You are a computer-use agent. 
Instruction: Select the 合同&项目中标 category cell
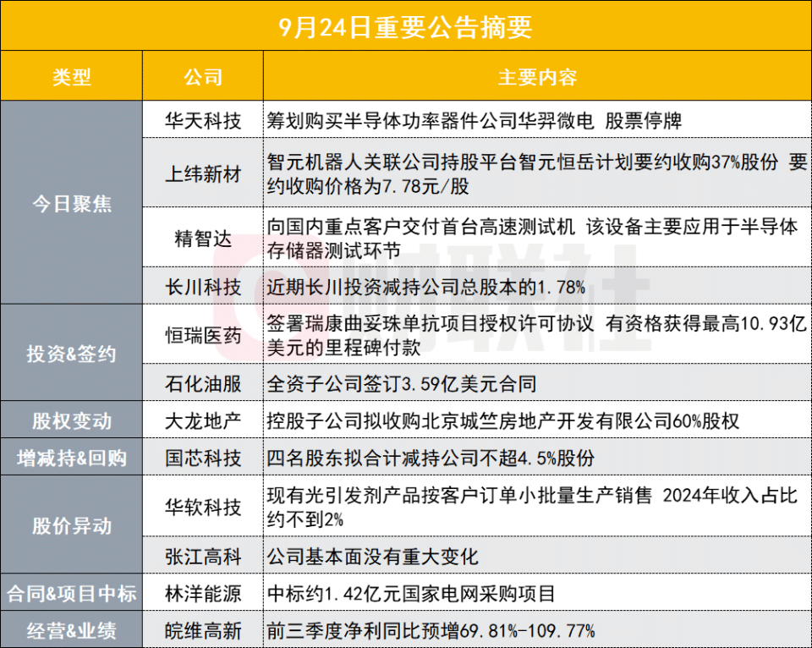coord(72,593)
